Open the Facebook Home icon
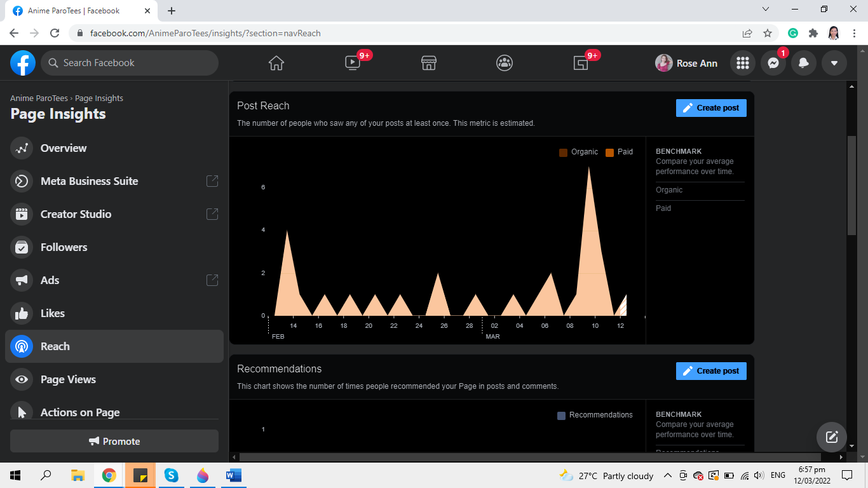Screen dimensions: 868x488 pos(276,63)
